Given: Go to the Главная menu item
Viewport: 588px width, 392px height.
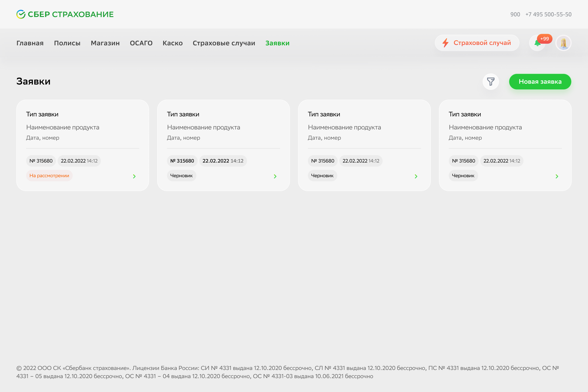Looking at the screenshot, I should point(30,43).
